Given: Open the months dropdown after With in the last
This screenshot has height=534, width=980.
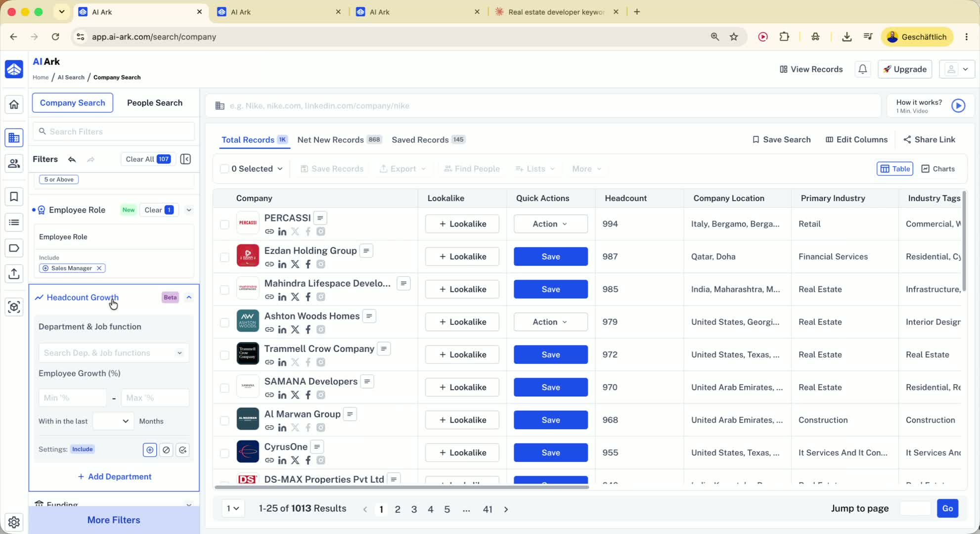Looking at the screenshot, I should [x=113, y=421].
